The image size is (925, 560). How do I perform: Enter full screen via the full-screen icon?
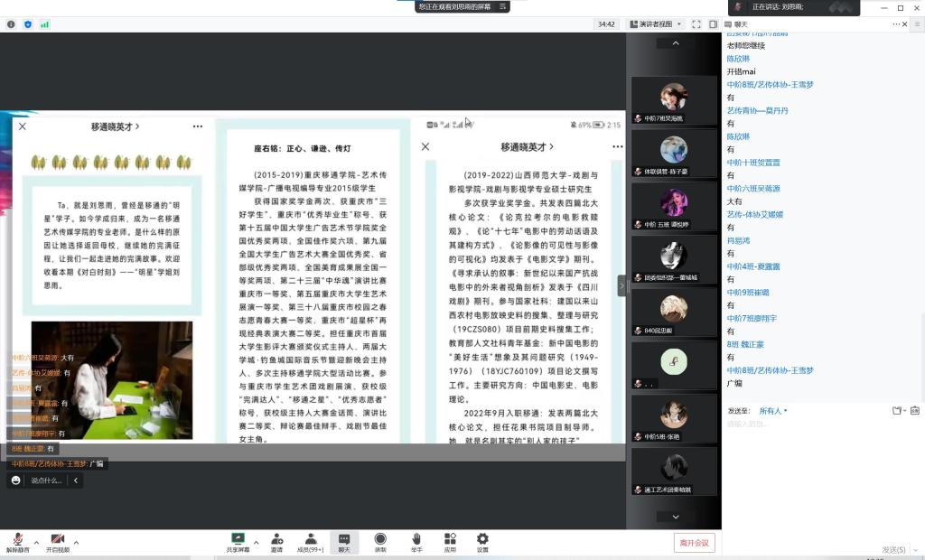(x=696, y=24)
